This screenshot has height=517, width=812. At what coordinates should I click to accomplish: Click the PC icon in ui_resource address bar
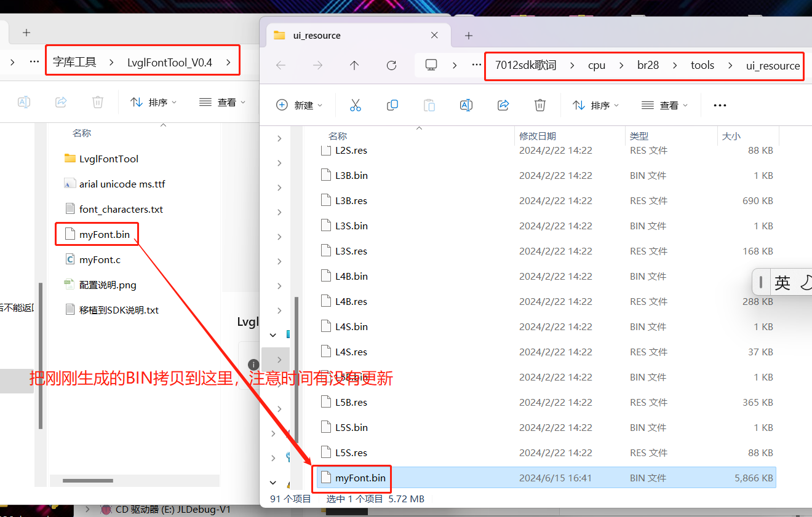[431, 65]
